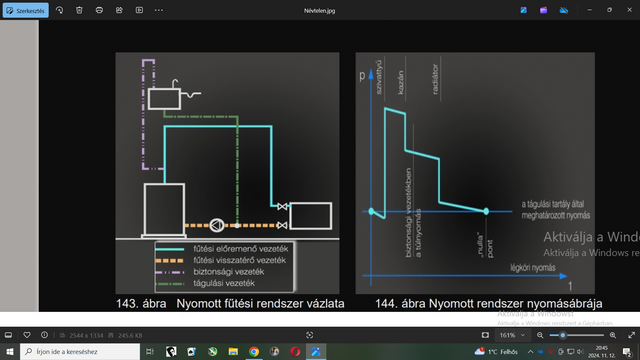This screenshot has height=360, width=640.
Task: Rotate the image with the rotate icon
Action: coord(59,10)
